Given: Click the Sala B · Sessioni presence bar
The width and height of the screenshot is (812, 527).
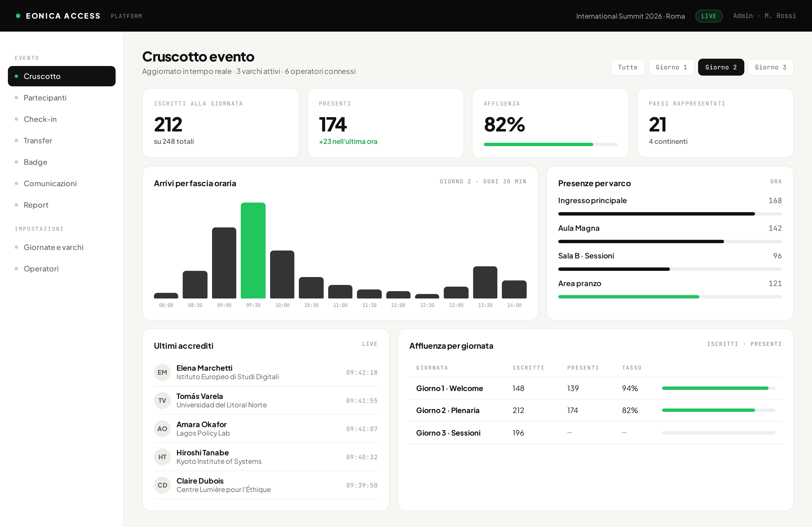Looking at the screenshot, I should (670, 269).
